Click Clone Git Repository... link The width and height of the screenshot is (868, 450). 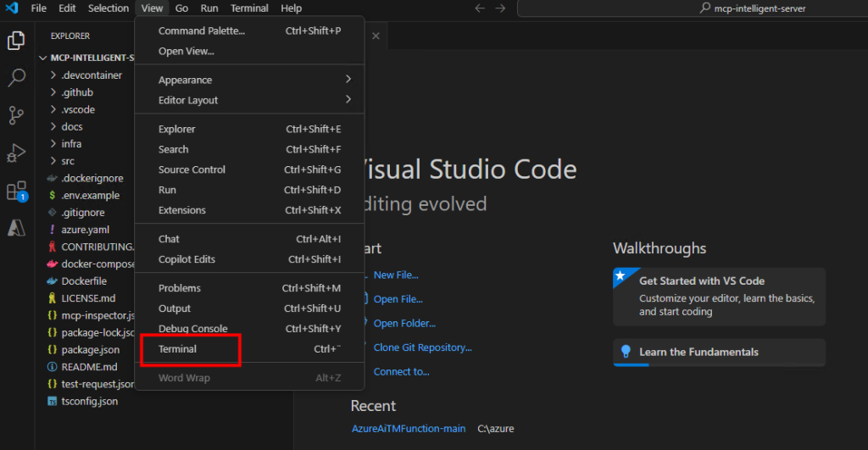pos(422,347)
